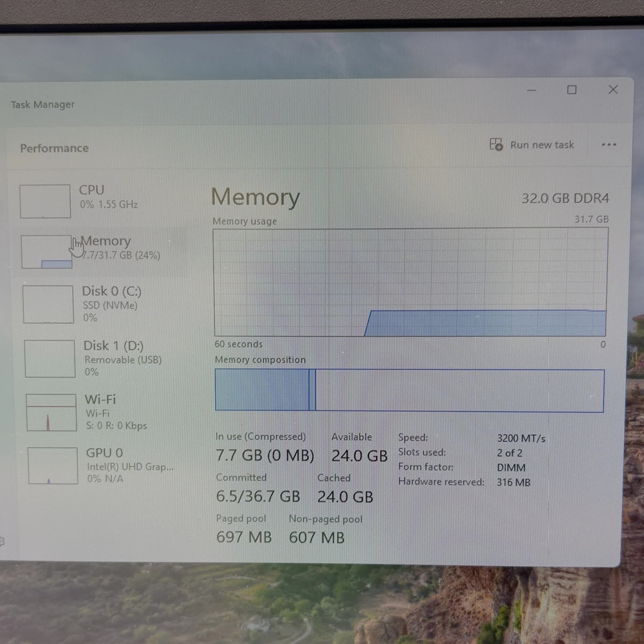Maximize the Task Manager window
This screenshot has height=644, width=644.
pyautogui.click(x=572, y=90)
